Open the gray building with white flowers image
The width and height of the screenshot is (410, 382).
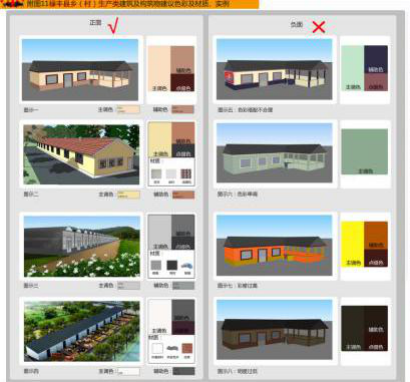click(x=82, y=246)
